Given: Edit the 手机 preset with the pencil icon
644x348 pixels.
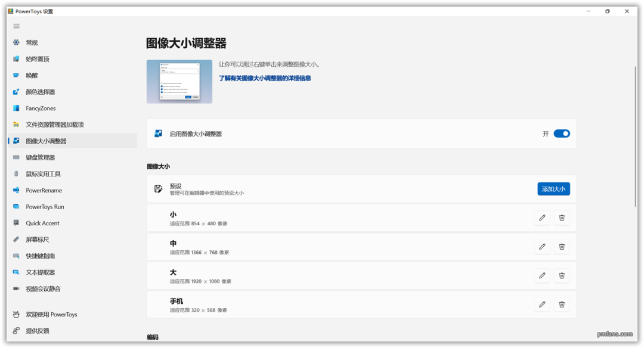Looking at the screenshot, I should 542,304.
